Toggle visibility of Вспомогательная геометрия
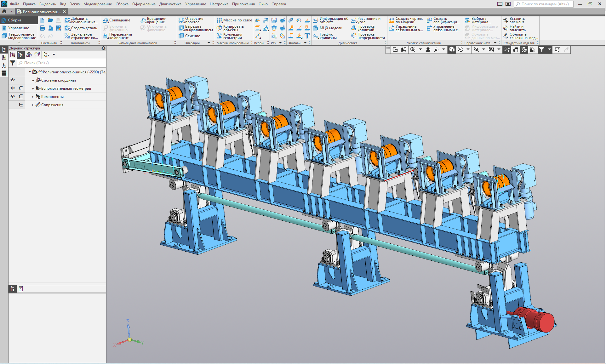The image size is (606, 364). click(x=13, y=88)
